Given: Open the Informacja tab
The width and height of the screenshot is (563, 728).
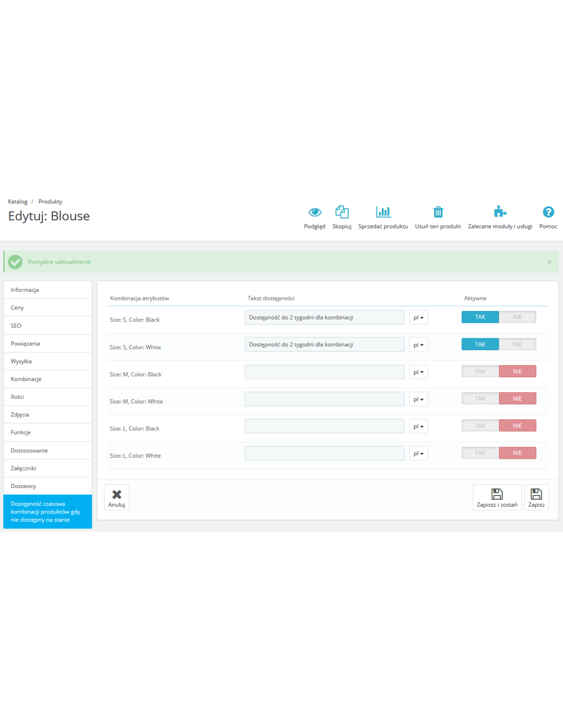Looking at the screenshot, I should (48, 290).
